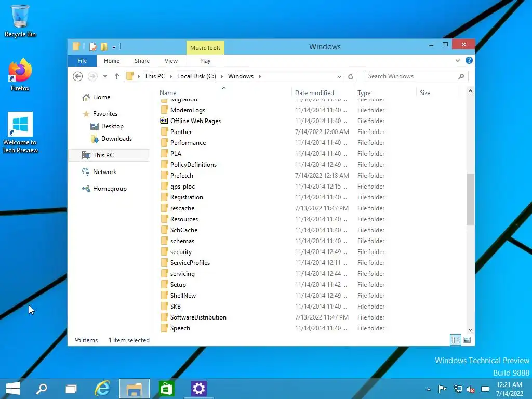Viewport: 532px width, 399px height.
Task: Open recent locations dropdown arrow
Action: pos(105,76)
